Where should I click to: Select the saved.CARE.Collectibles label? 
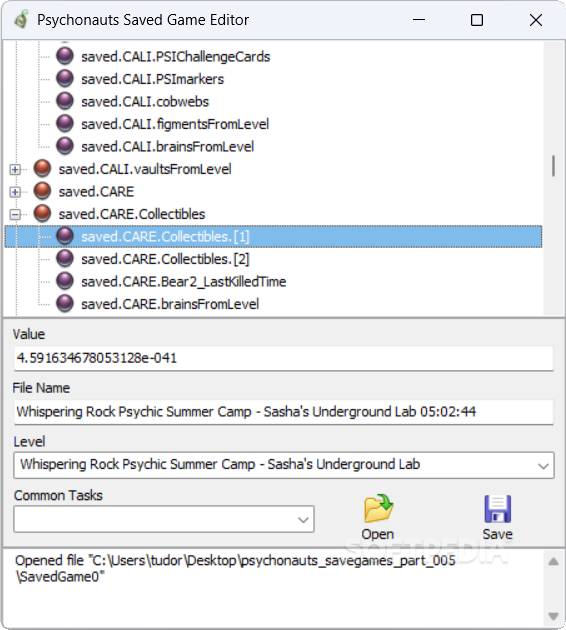pos(132,214)
